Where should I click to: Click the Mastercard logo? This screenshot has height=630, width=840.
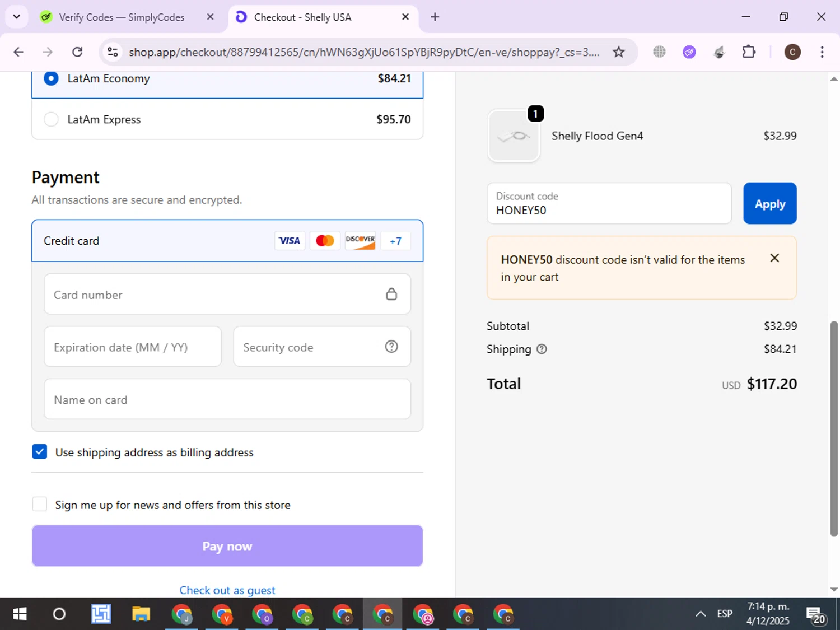tap(325, 241)
